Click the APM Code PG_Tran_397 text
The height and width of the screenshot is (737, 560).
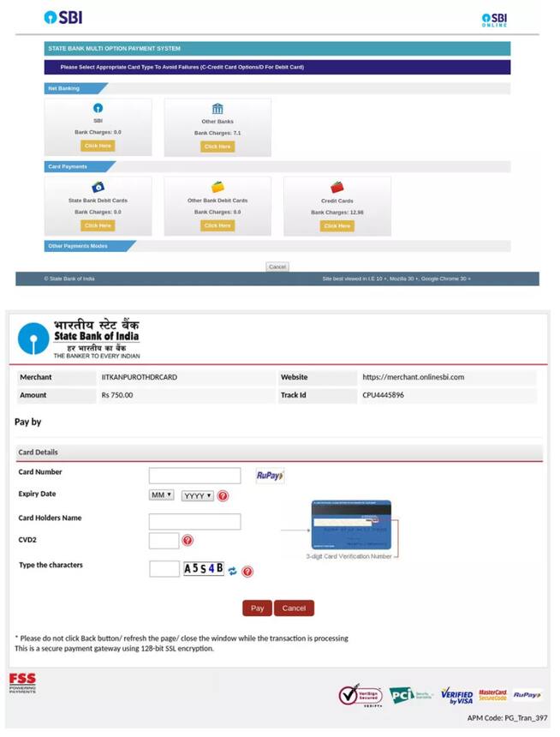[507, 718]
